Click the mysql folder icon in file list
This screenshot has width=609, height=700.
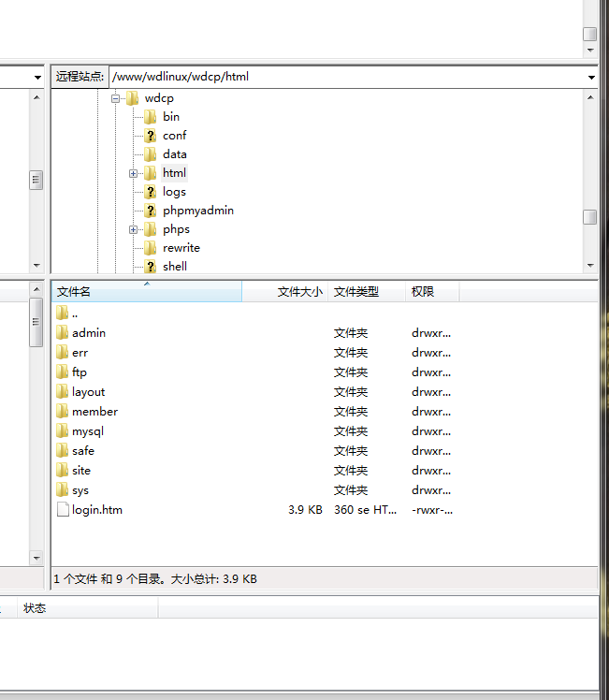63,430
